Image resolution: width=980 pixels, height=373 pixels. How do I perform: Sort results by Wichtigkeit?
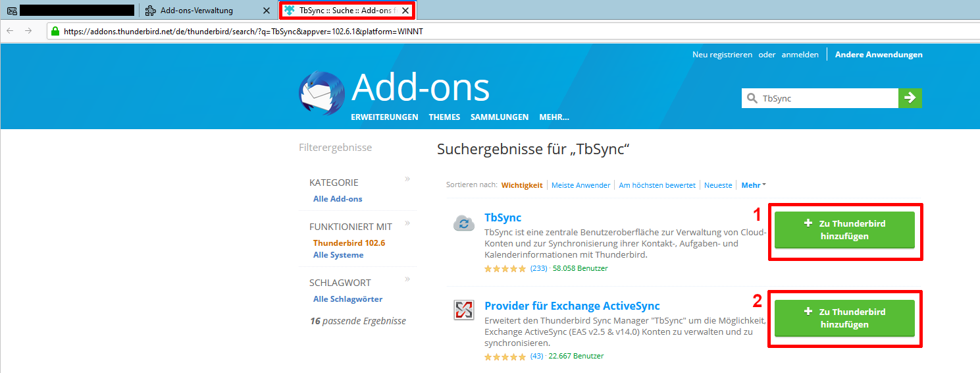(522, 185)
